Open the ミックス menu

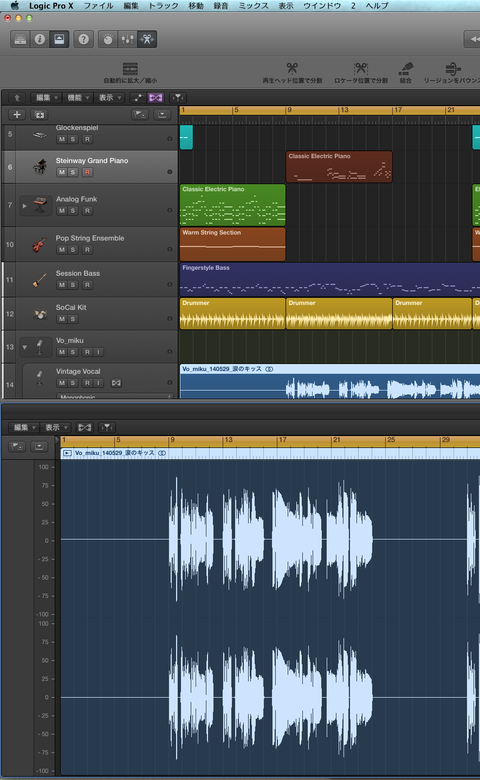coord(253,5)
